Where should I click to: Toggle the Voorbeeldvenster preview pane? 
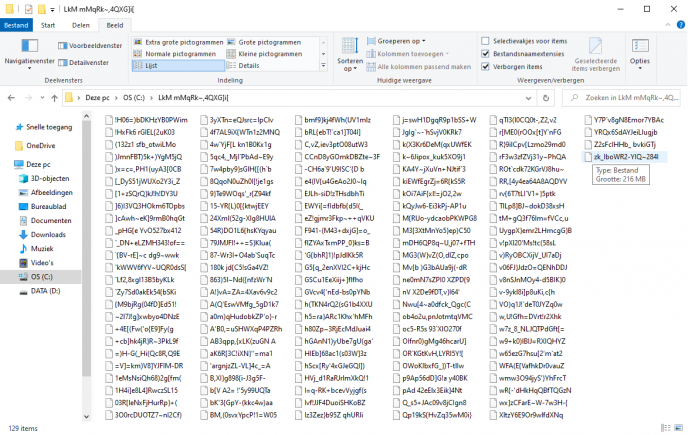(x=90, y=46)
